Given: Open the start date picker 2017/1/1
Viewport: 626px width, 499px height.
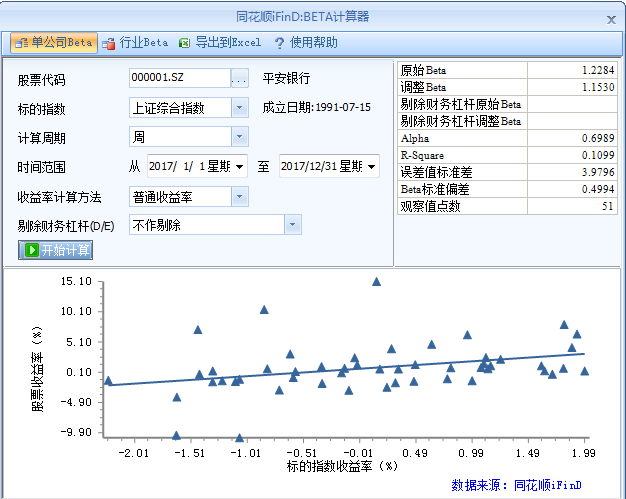Looking at the screenshot, I should pyautogui.click(x=238, y=166).
